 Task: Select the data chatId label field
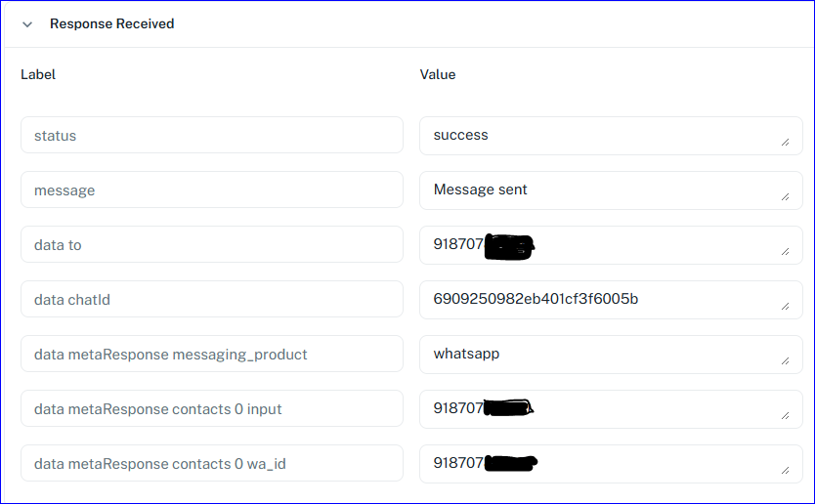click(x=211, y=300)
